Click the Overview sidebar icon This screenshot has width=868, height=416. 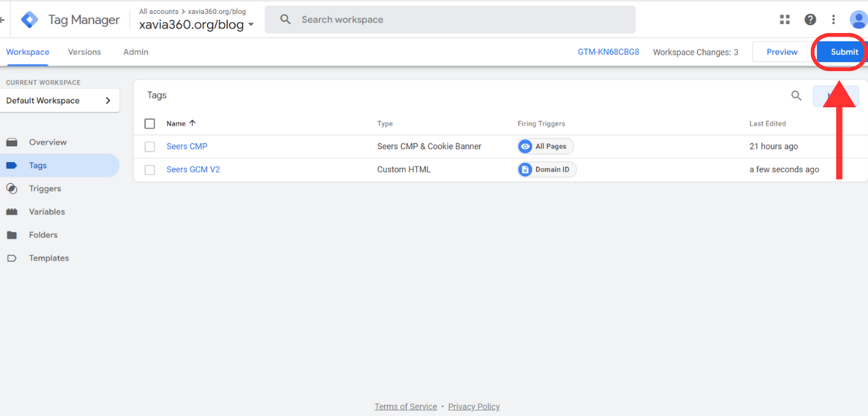point(12,142)
